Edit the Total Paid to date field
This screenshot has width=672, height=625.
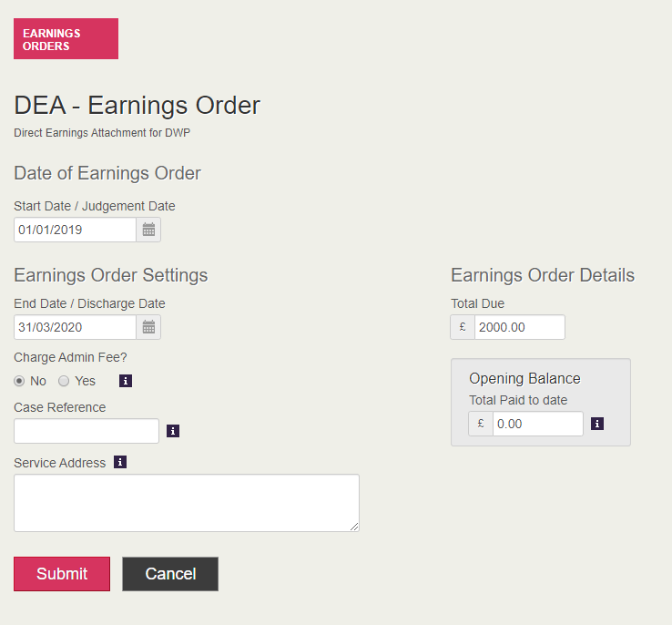pyautogui.click(x=537, y=424)
